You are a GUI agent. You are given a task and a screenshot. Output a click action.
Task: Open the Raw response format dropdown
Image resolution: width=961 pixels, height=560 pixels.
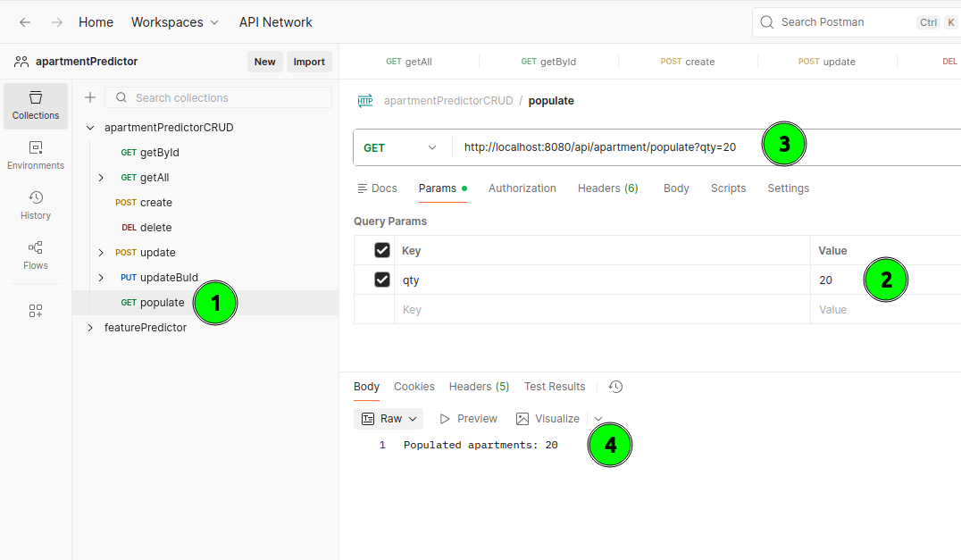[389, 419]
